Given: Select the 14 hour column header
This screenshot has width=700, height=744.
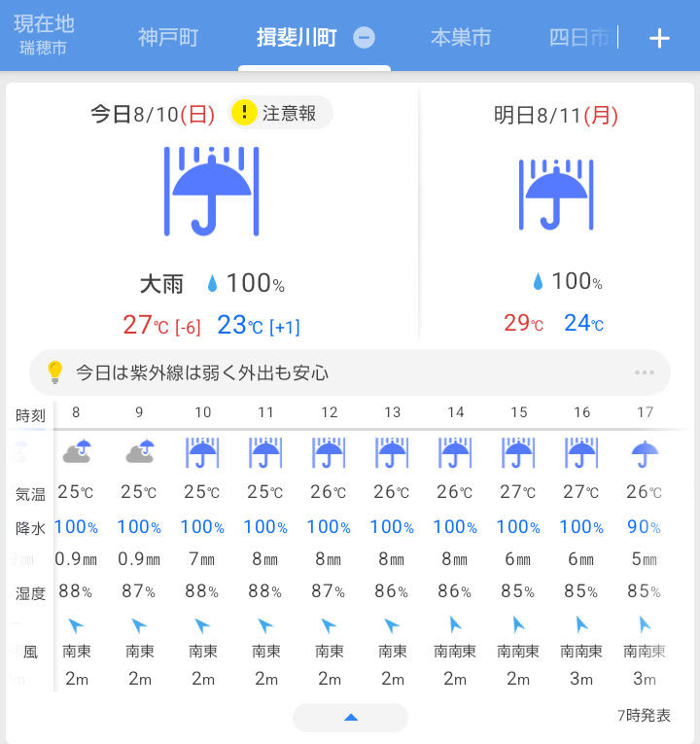Looking at the screenshot, I should pyautogui.click(x=456, y=411).
